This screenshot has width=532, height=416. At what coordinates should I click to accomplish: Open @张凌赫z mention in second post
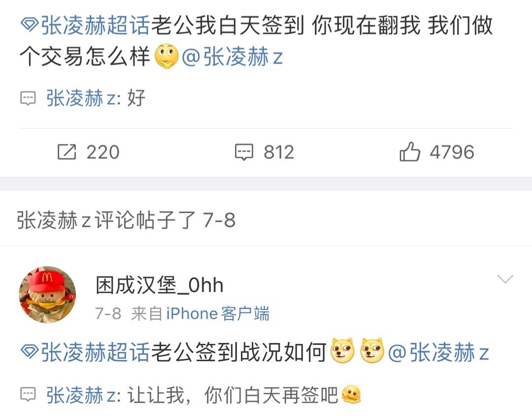(x=438, y=352)
